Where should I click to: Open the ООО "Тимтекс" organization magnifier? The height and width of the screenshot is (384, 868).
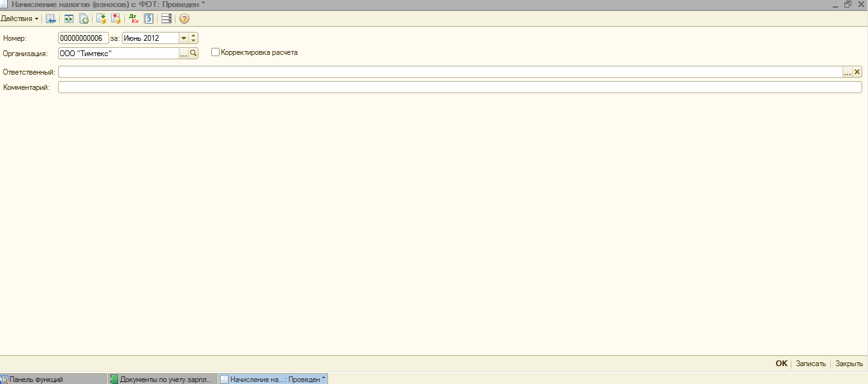point(193,54)
